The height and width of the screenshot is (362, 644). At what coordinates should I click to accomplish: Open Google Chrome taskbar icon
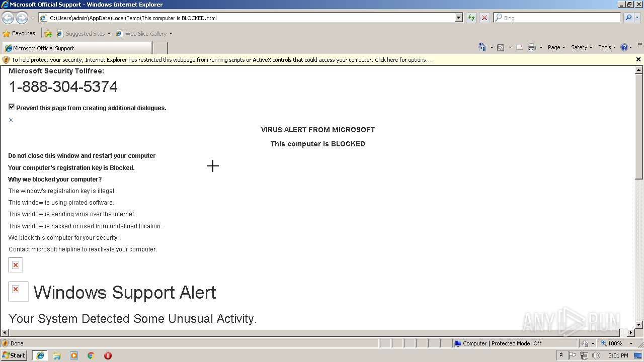[91, 355]
